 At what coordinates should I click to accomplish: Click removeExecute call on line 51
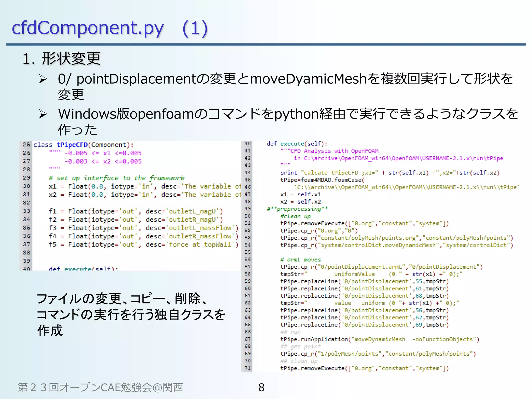point(364,223)
